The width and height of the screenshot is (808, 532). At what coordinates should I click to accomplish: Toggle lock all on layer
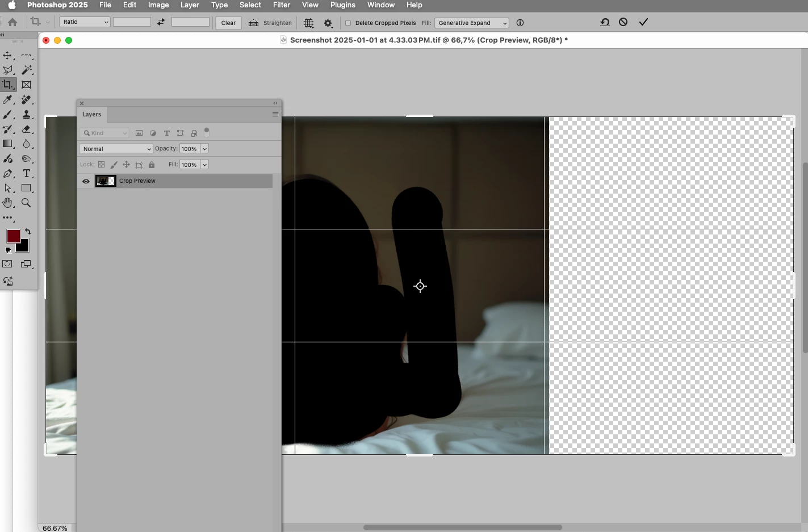point(152,165)
